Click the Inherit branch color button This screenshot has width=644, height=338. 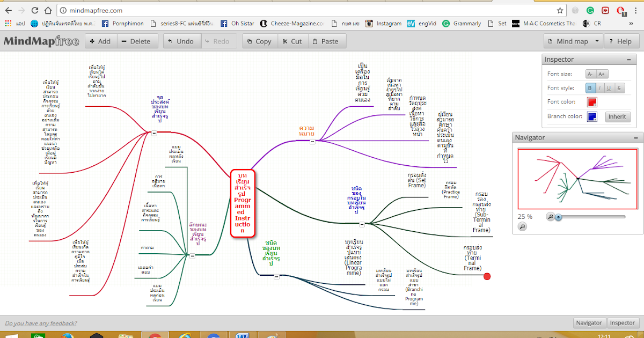click(618, 116)
